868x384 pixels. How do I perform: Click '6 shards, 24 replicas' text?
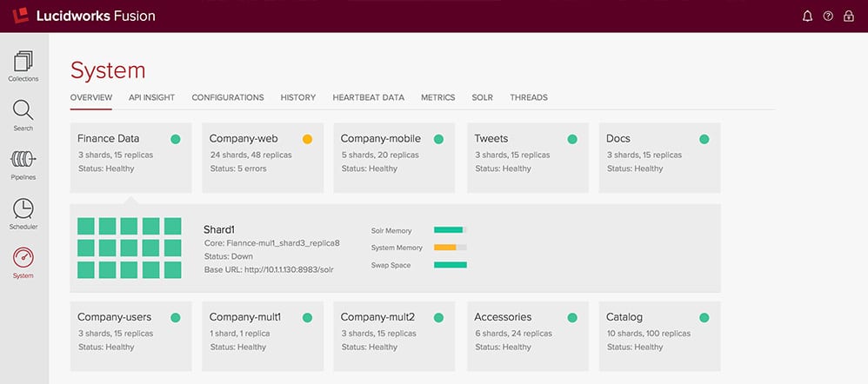pos(513,334)
